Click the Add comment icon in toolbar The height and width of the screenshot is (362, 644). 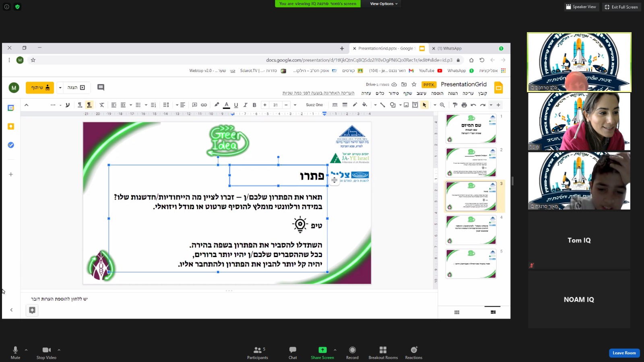(x=194, y=105)
